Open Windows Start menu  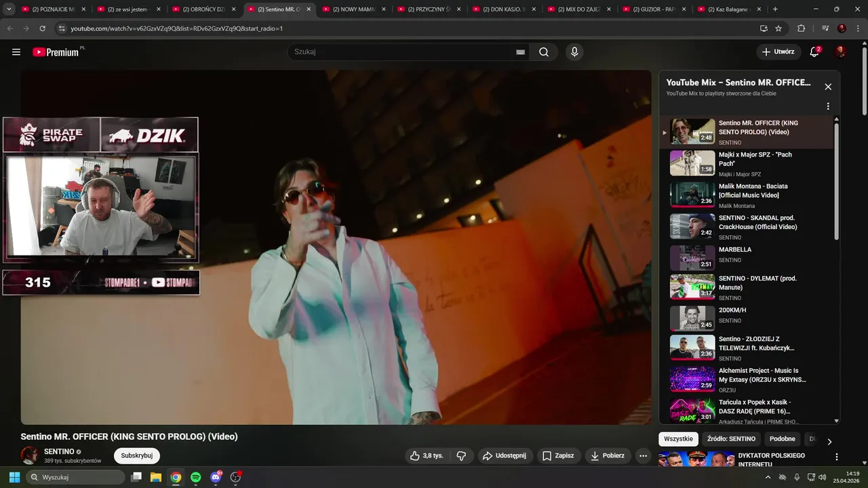click(14, 477)
